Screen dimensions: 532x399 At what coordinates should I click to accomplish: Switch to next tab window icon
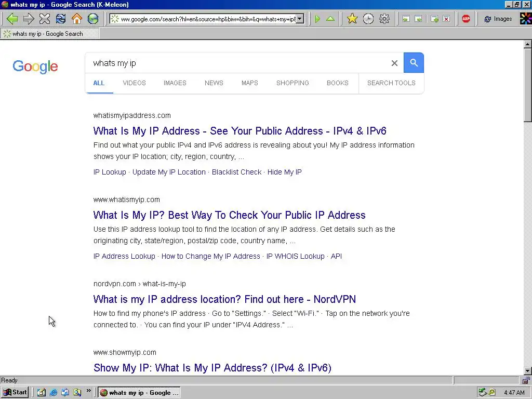[x=419, y=19]
